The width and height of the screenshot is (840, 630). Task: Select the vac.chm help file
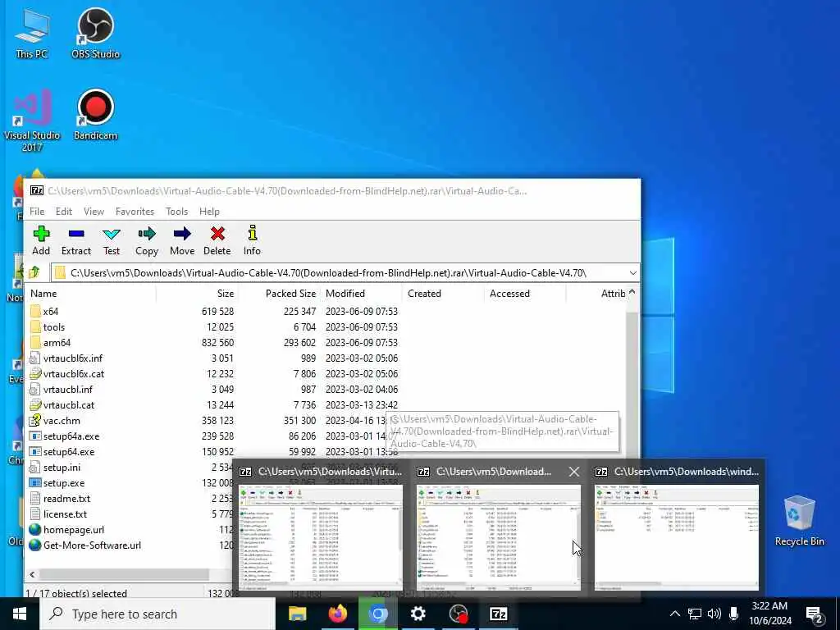(62, 421)
